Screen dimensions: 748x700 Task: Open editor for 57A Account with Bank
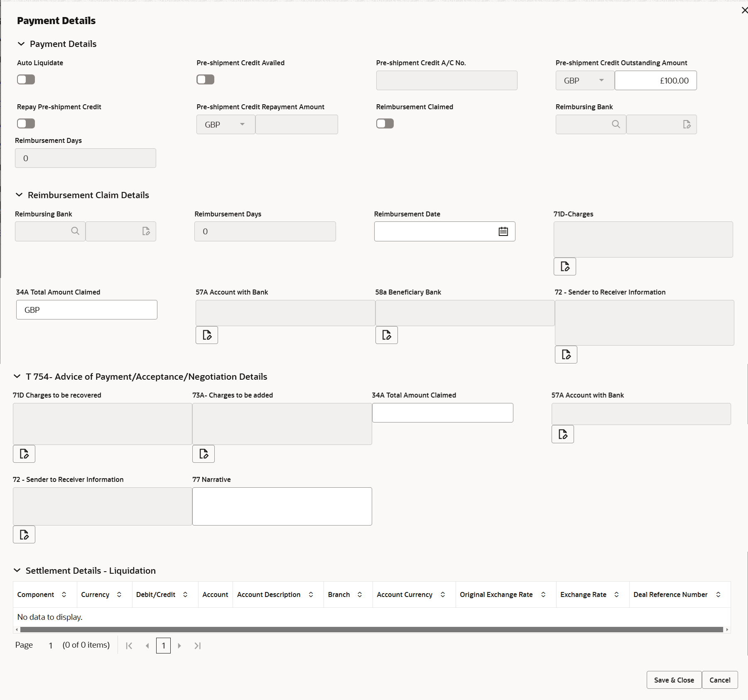pos(206,335)
